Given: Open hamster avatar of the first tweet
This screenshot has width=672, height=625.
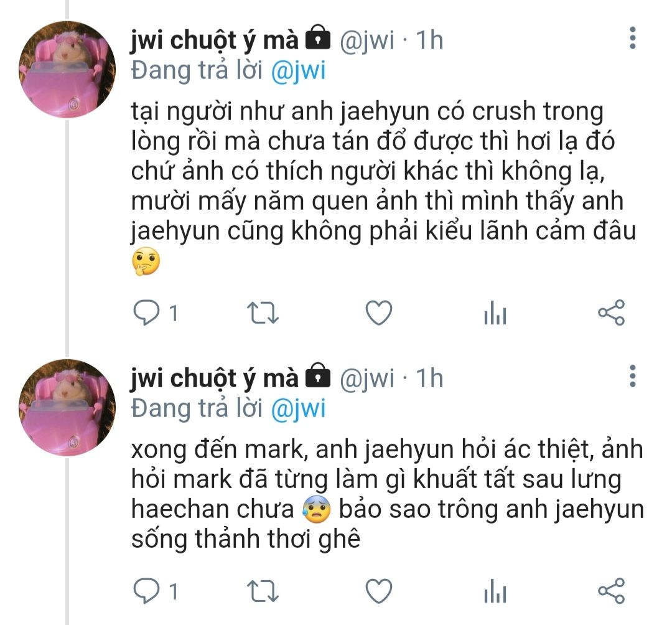Looking at the screenshot, I should (x=67, y=69).
